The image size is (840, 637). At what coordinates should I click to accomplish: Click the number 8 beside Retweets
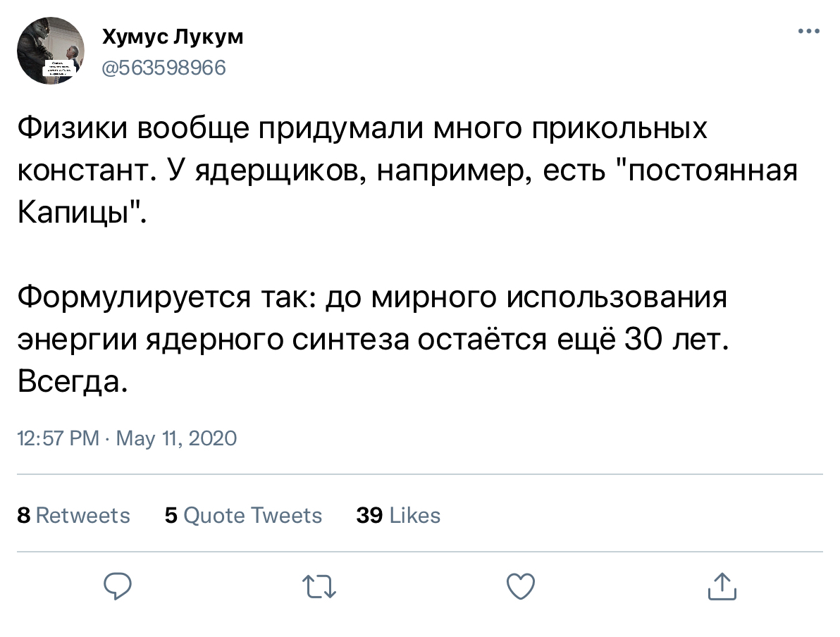tap(23, 516)
